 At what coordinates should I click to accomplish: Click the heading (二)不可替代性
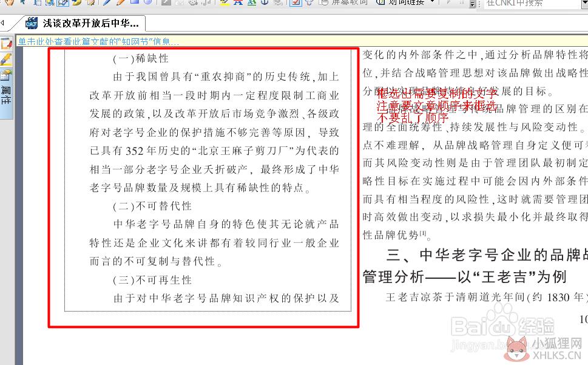[152, 206]
